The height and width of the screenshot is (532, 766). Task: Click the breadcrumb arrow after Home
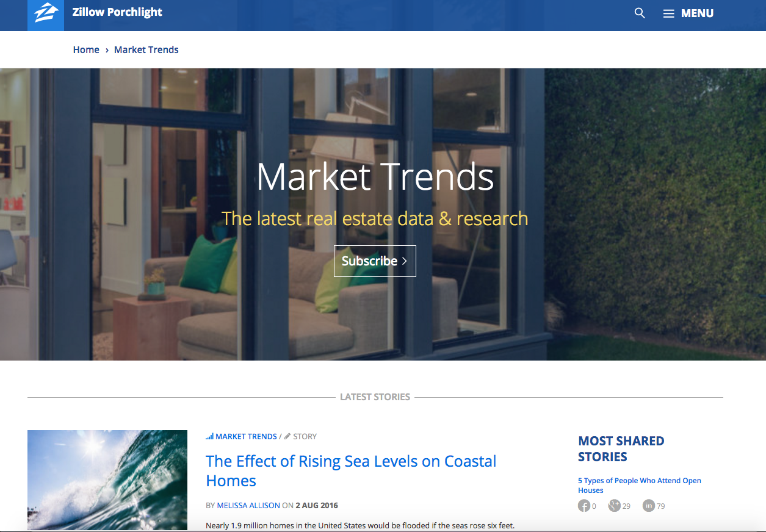106,49
